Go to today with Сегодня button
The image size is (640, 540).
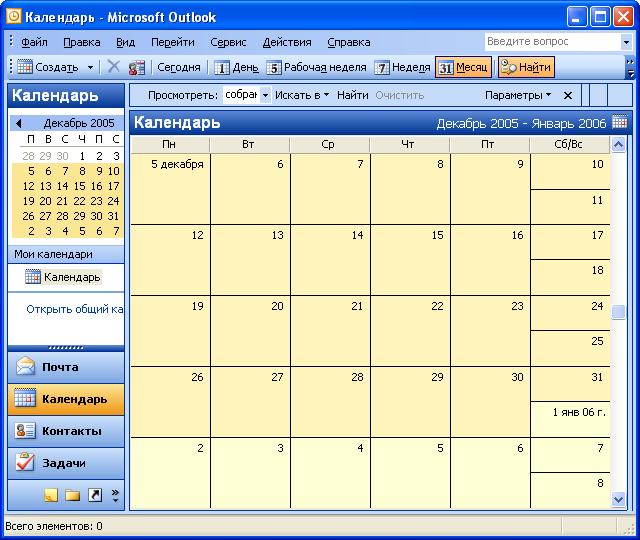(179, 67)
